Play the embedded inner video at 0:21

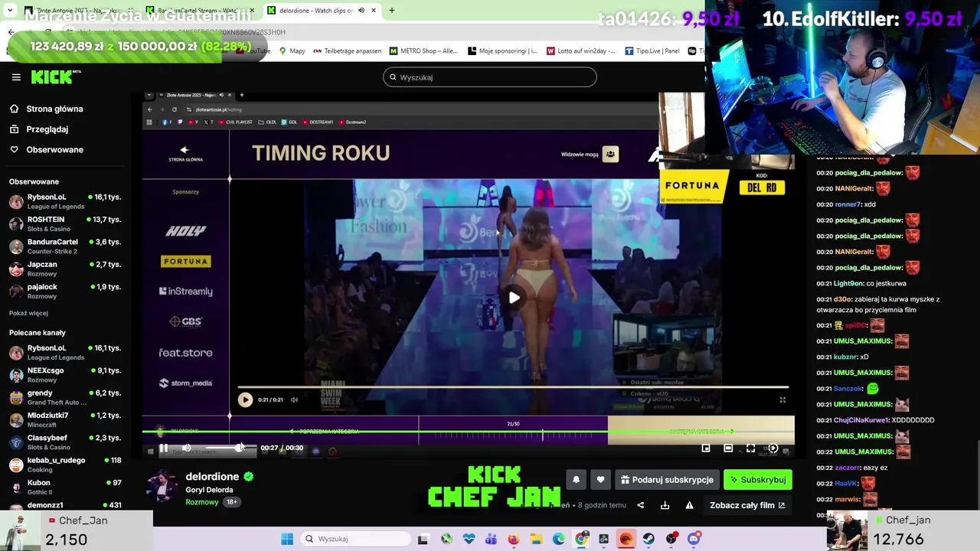tap(245, 399)
